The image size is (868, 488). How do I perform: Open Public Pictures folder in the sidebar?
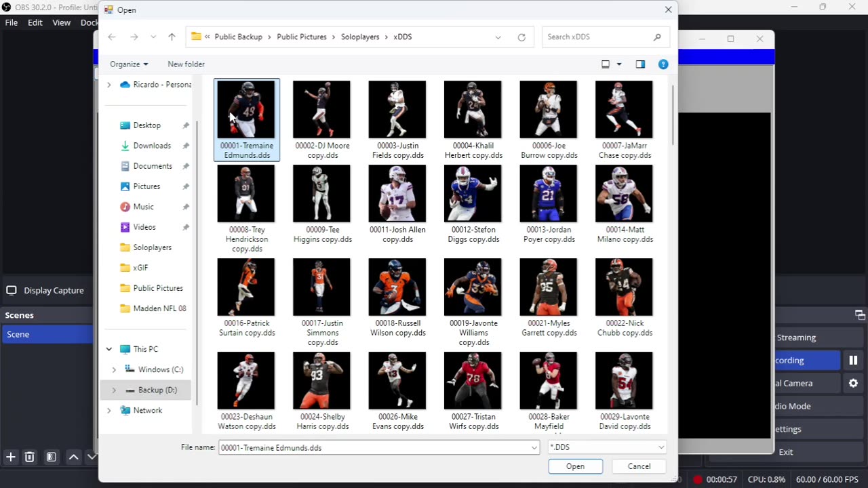click(x=158, y=288)
